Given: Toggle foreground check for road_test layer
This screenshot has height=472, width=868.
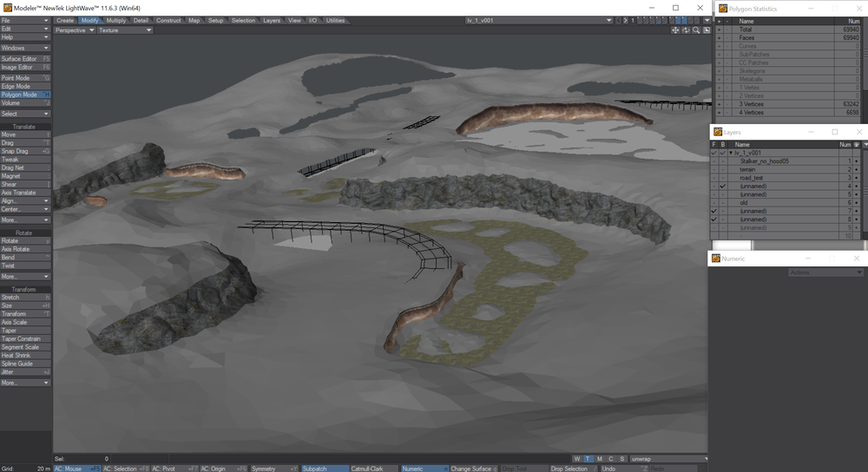Looking at the screenshot, I should [714, 178].
